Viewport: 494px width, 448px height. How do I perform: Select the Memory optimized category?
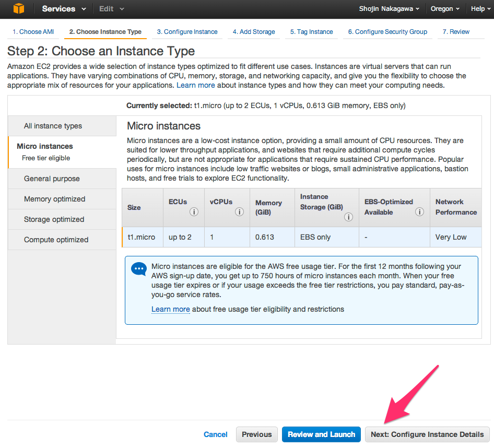coord(62,199)
